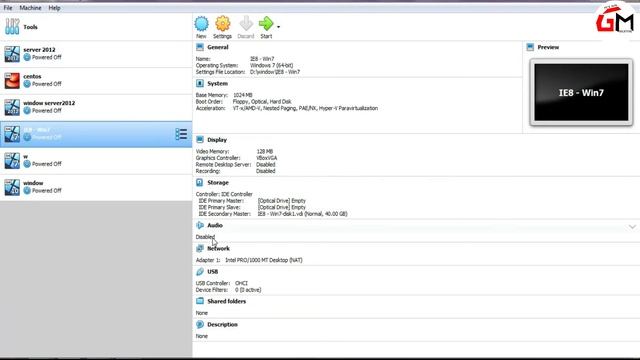Open the Shared folders settings heading
The image size is (640, 360).
227,302
